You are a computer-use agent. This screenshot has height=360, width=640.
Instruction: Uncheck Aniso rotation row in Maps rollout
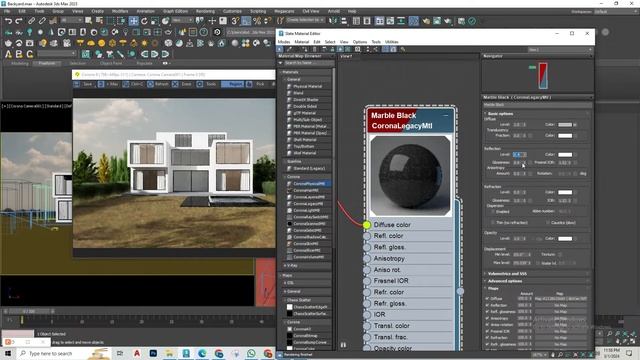click(x=487, y=324)
